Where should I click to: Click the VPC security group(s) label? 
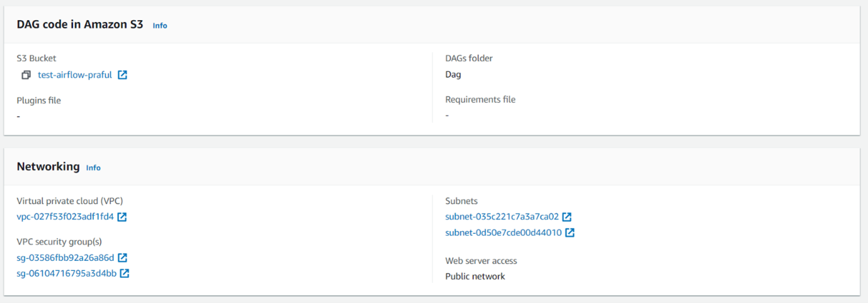[x=59, y=242]
